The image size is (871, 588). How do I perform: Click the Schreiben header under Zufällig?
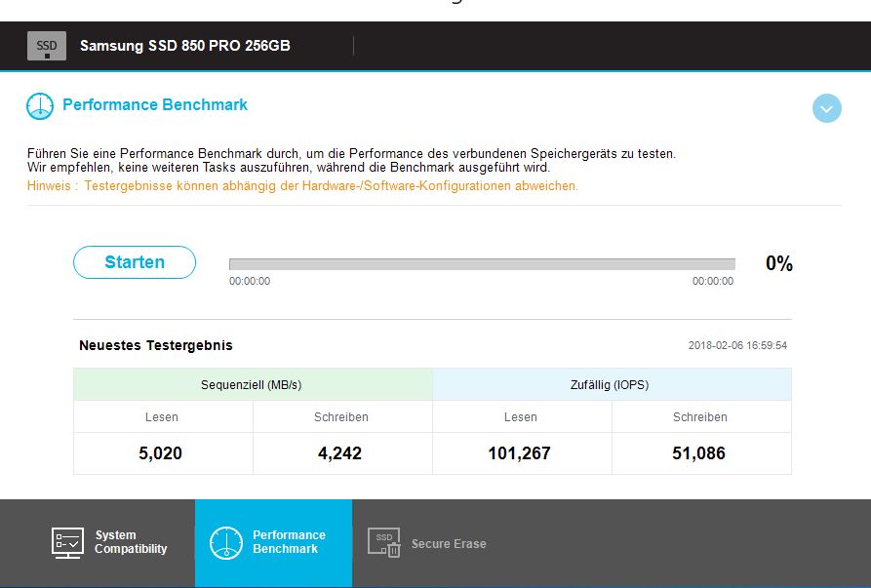click(x=700, y=417)
